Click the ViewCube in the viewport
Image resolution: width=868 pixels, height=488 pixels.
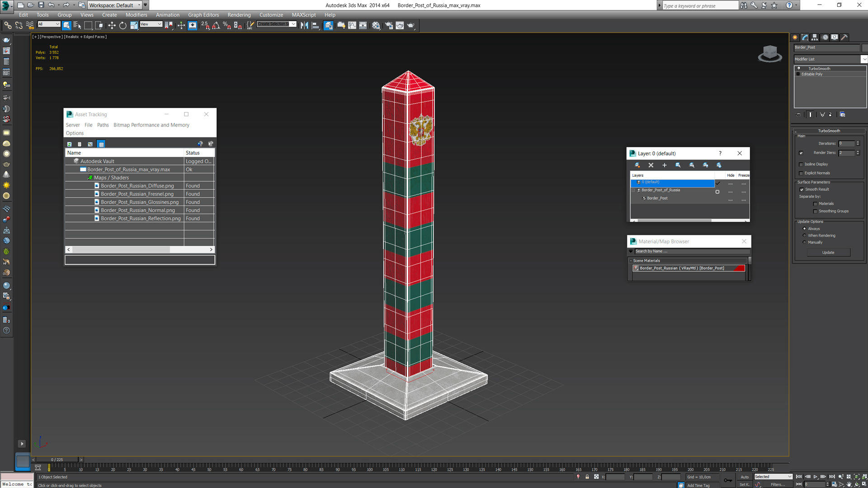coord(769,54)
